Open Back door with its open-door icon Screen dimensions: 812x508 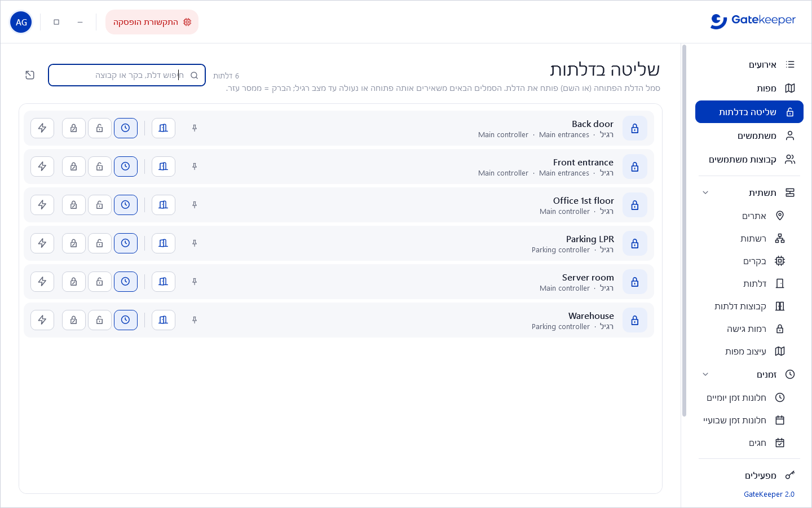click(x=164, y=128)
